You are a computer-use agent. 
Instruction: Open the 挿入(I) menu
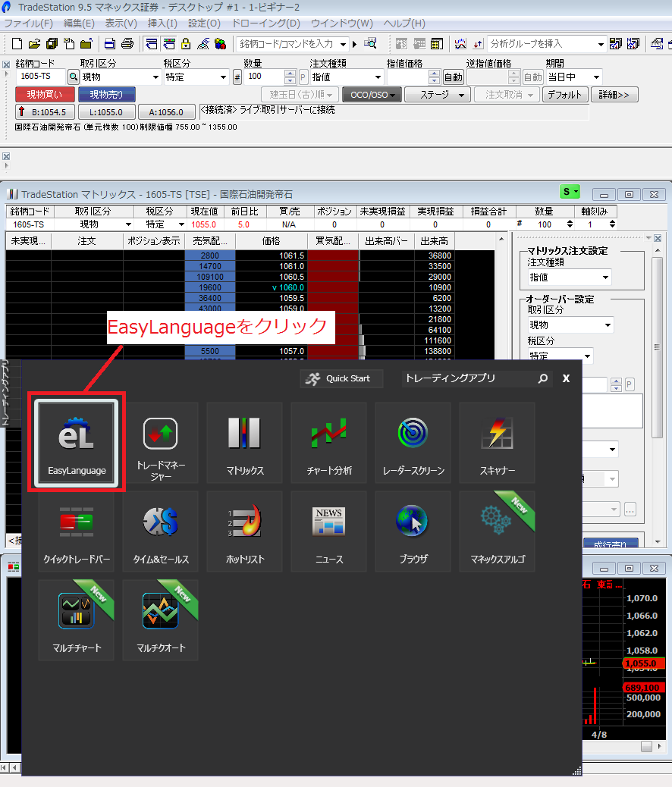coord(162,24)
